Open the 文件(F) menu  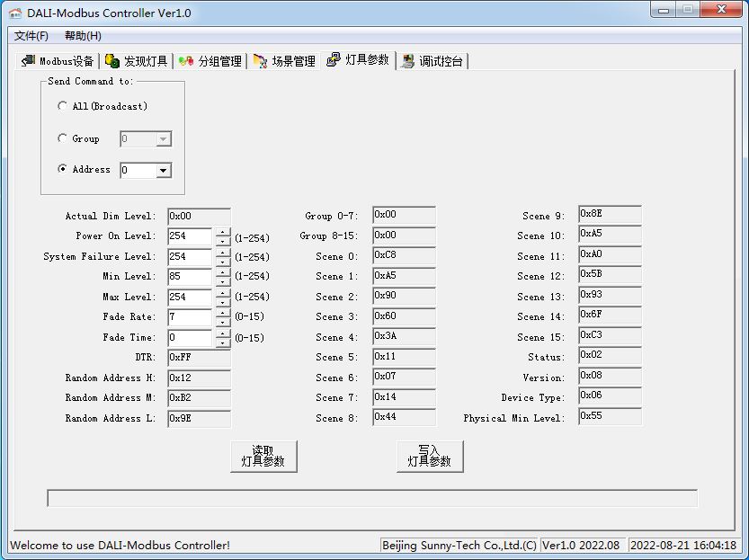point(31,36)
